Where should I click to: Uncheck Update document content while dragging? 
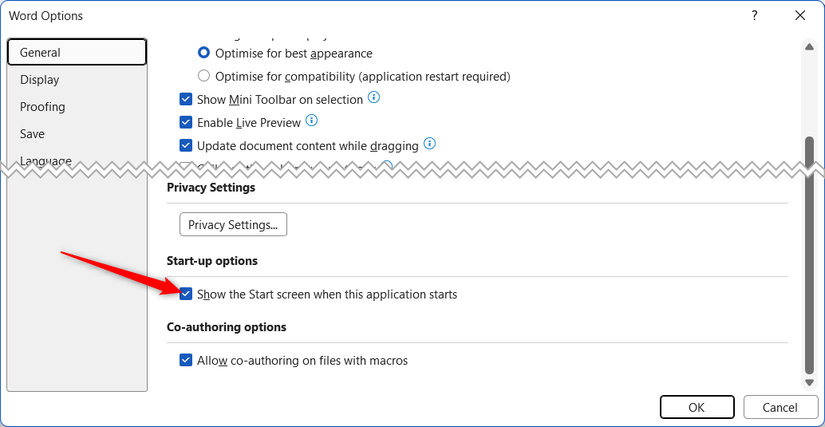[x=186, y=146]
